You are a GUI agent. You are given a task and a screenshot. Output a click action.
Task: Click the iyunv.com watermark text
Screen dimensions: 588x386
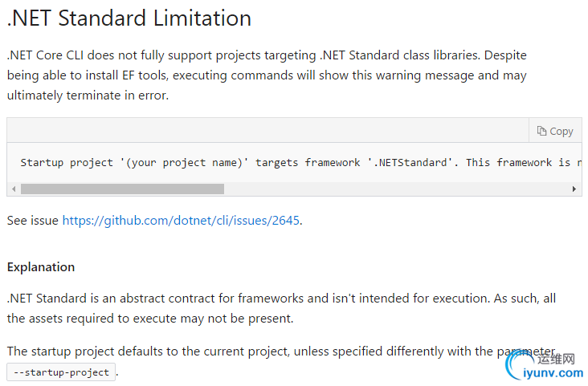coord(553,373)
